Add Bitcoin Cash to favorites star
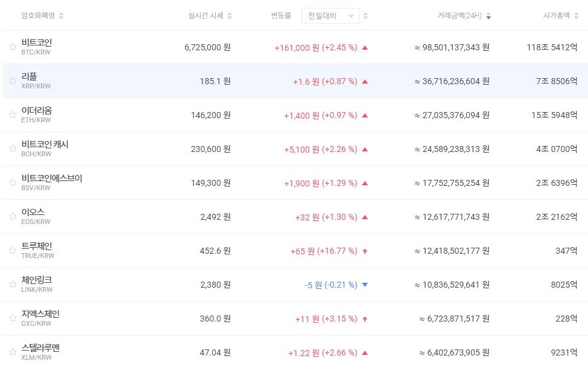Viewport: 588px width, 367px height. pyautogui.click(x=12, y=148)
